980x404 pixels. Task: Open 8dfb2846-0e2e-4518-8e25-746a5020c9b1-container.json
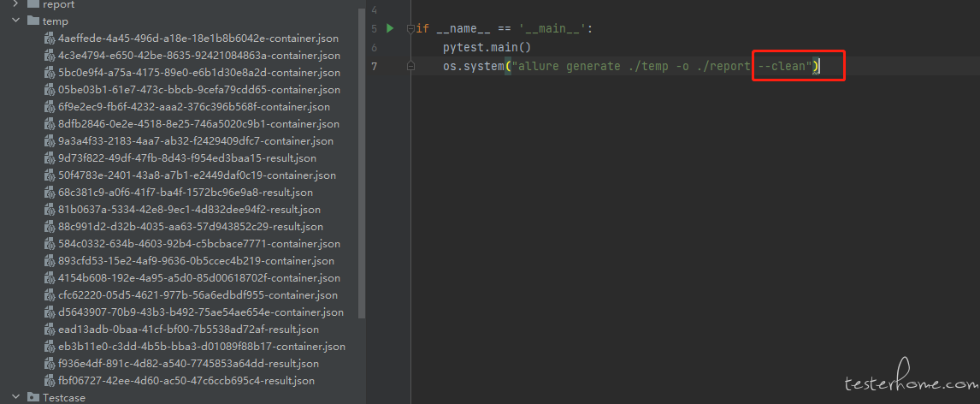[198, 124]
